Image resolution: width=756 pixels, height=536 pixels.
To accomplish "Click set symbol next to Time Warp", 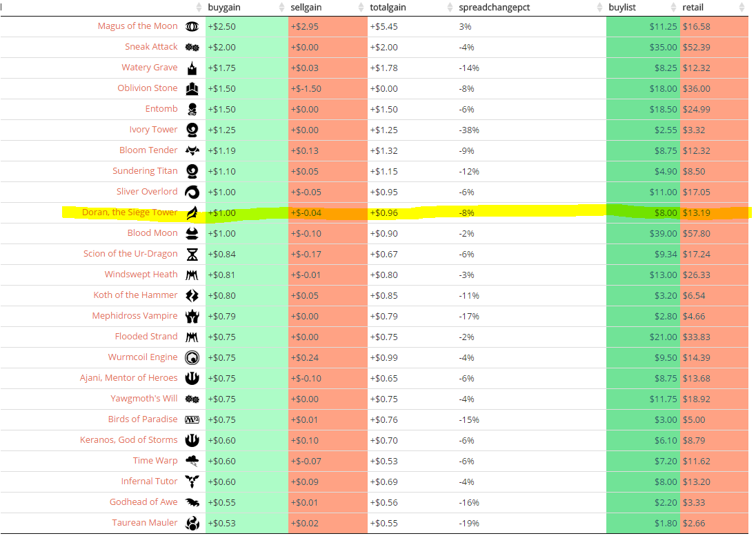I will tap(192, 461).
